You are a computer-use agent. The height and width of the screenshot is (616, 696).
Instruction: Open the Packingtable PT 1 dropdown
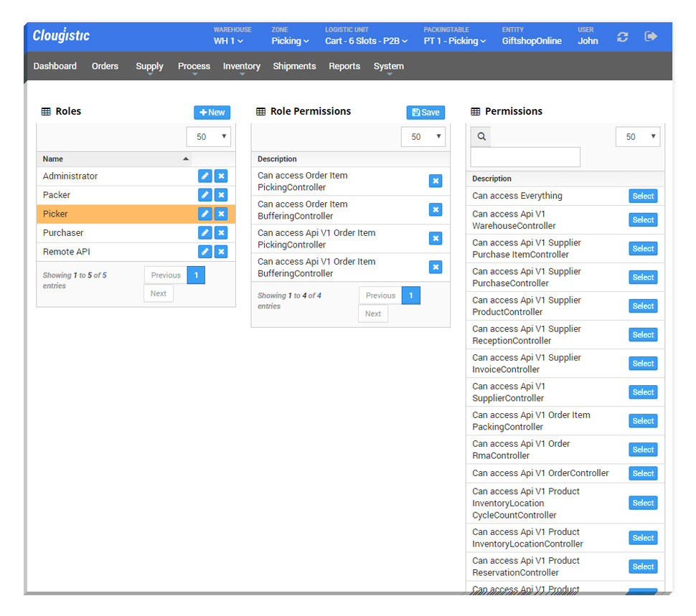click(x=454, y=41)
